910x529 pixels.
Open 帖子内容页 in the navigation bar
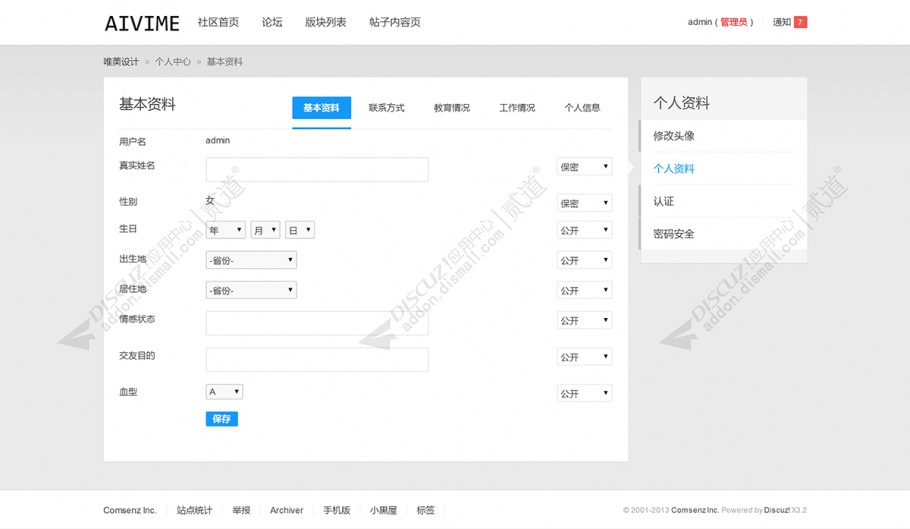click(395, 22)
